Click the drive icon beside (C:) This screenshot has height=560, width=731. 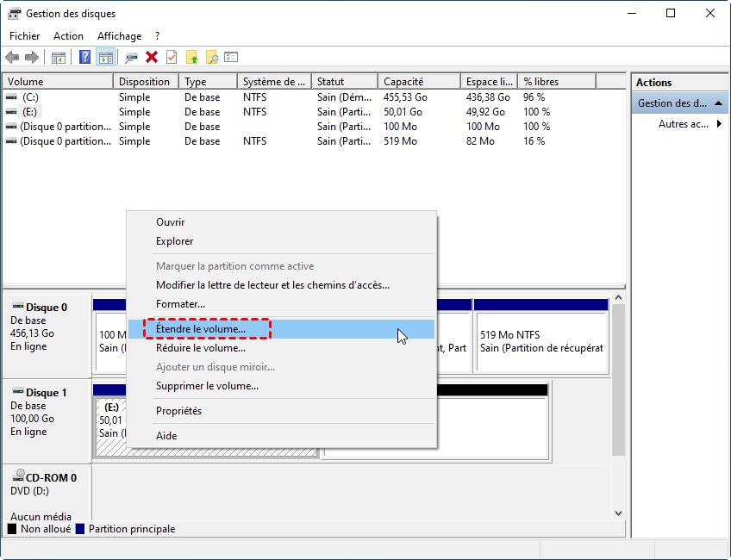(11, 97)
